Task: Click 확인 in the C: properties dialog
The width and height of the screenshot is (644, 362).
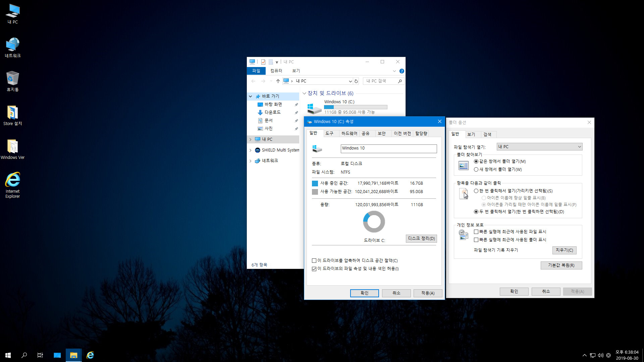Action: coord(364,293)
